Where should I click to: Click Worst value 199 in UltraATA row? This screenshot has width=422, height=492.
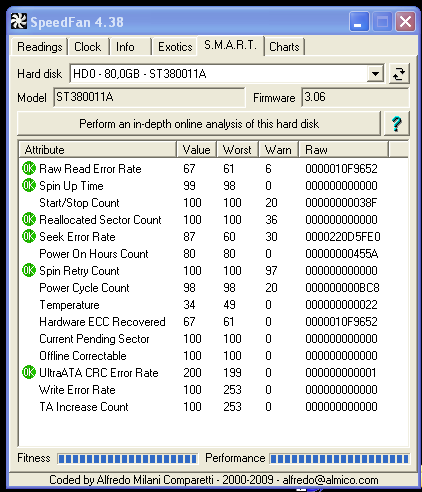pos(232,373)
